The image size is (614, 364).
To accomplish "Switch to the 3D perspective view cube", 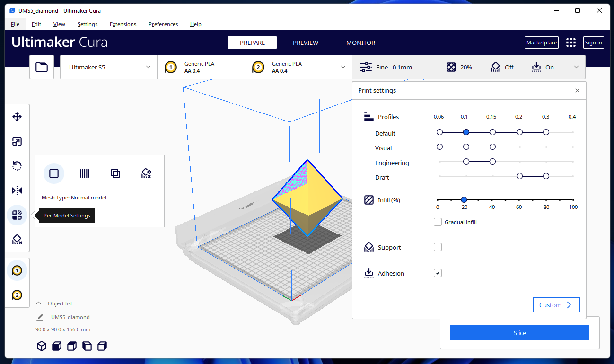I will click(x=42, y=346).
